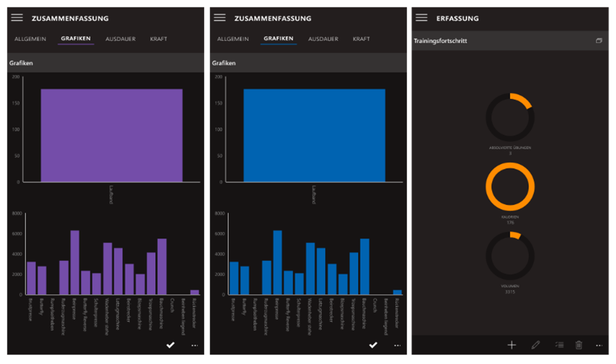Click Grafiken section header on blue screen

pos(224,63)
